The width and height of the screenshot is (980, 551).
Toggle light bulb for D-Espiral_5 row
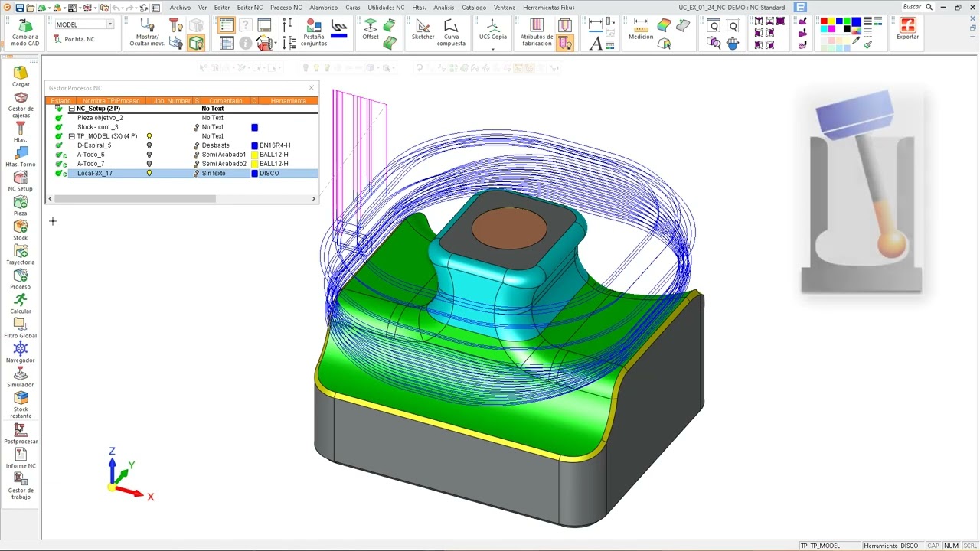coord(149,145)
